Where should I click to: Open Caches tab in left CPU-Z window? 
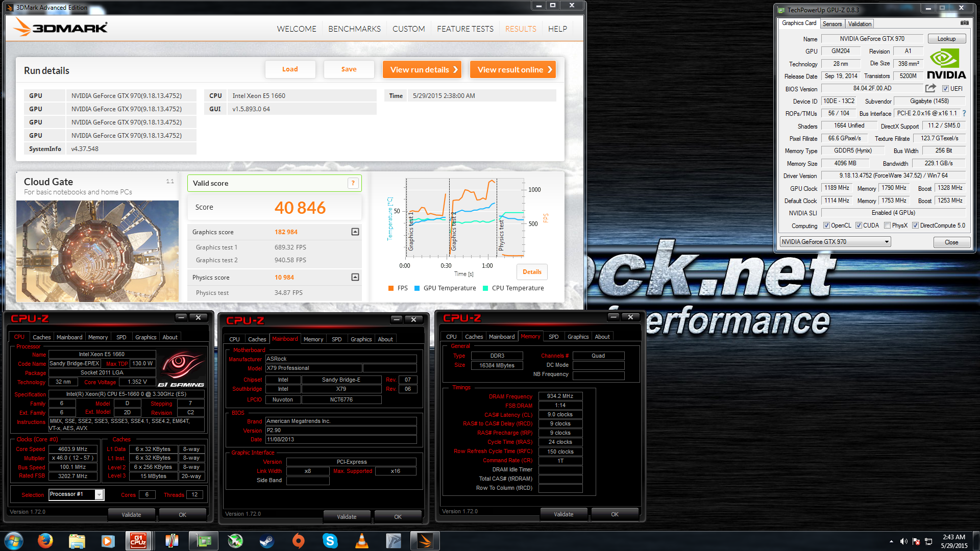42,337
